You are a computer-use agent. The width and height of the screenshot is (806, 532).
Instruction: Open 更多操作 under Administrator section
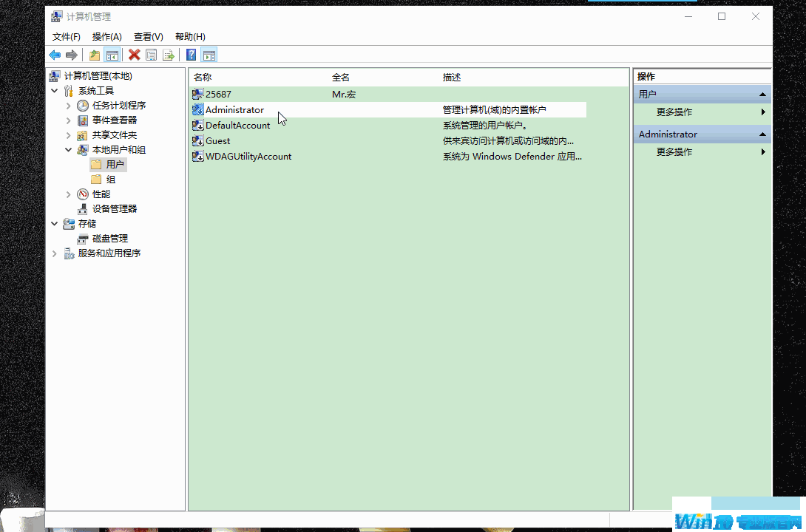pyautogui.click(x=674, y=151)
